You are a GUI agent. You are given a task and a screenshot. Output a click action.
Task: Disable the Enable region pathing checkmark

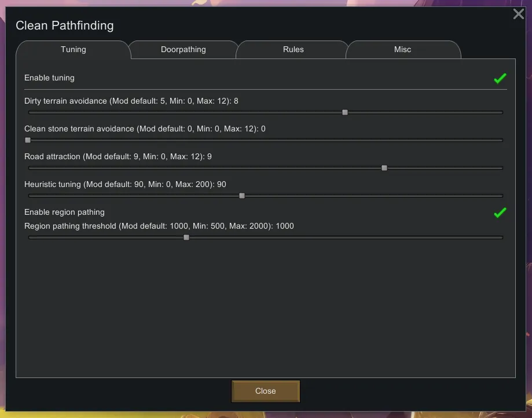(500, 212)
